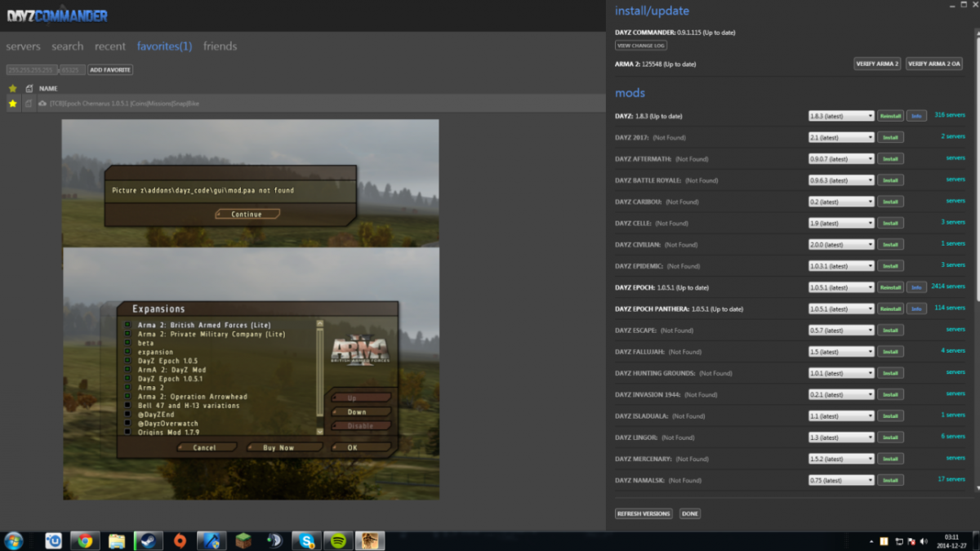Switch to the search tab
Screen dimensions: 980x551
(x=68, y=47)
